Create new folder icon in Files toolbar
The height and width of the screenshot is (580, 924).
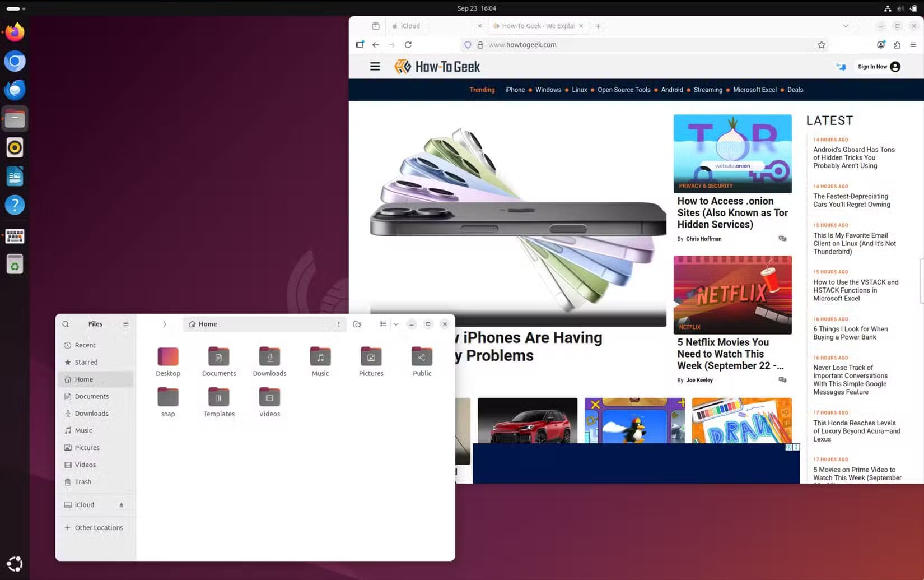(357, 324)
